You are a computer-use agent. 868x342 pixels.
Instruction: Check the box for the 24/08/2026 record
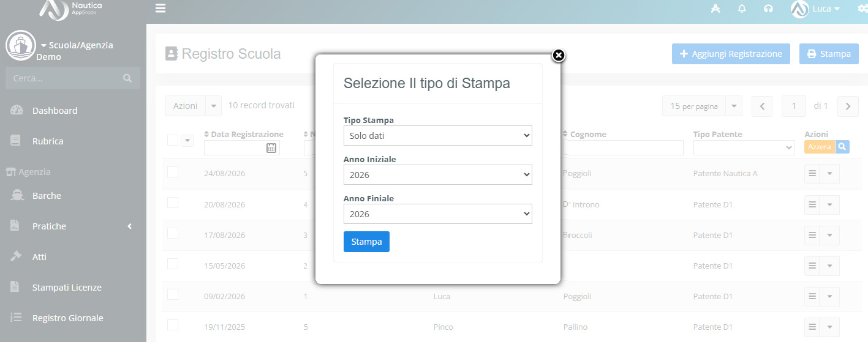coord(173,172)
